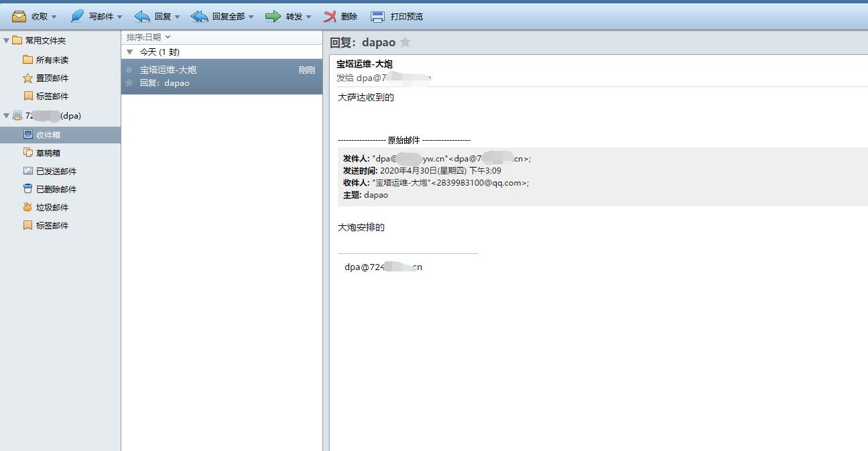Click the 置顶邮件 star icon
This screenshot has height=451, width=868.
pos(27,78)
